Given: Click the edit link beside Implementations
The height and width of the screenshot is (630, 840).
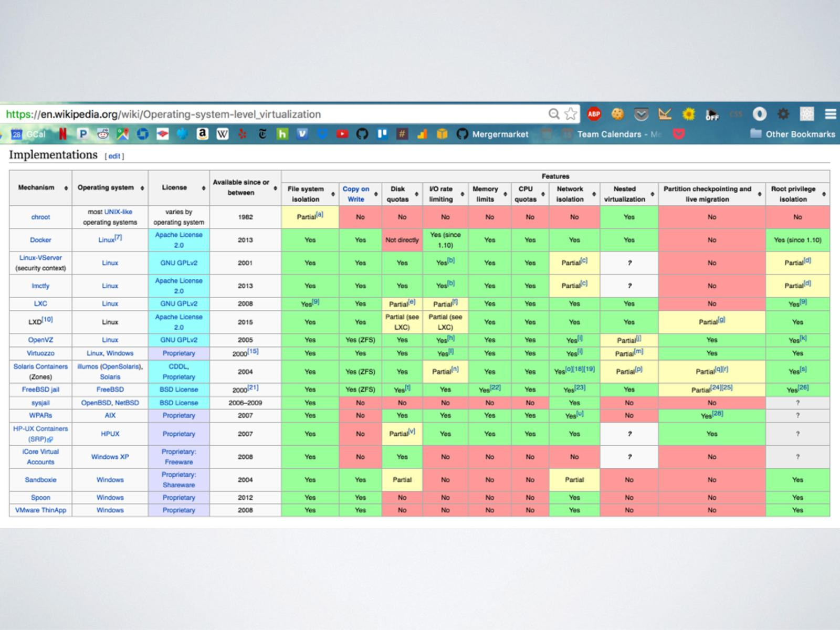Looking at the screenshot, I should click(x=114, y=156).
